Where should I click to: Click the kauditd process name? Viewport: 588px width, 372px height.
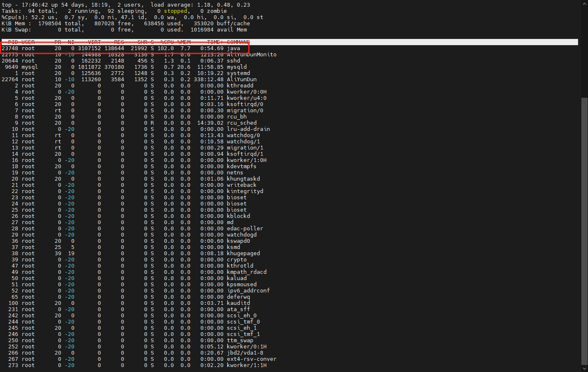(239, 303)
